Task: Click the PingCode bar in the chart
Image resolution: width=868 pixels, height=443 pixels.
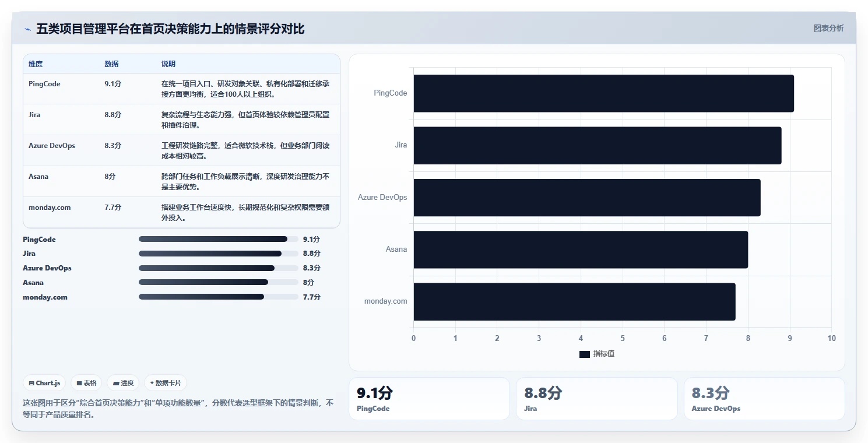Action: tap(603, 93)
